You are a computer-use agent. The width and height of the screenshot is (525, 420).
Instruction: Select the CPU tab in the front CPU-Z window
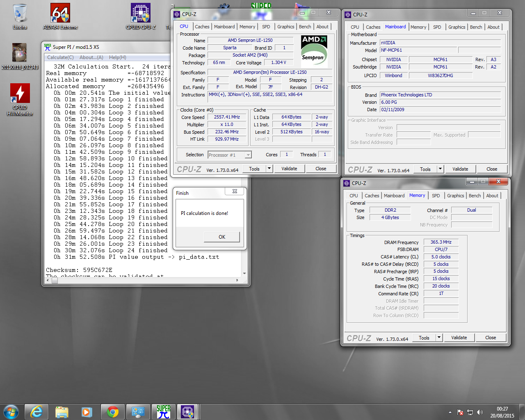pos(184,26)
